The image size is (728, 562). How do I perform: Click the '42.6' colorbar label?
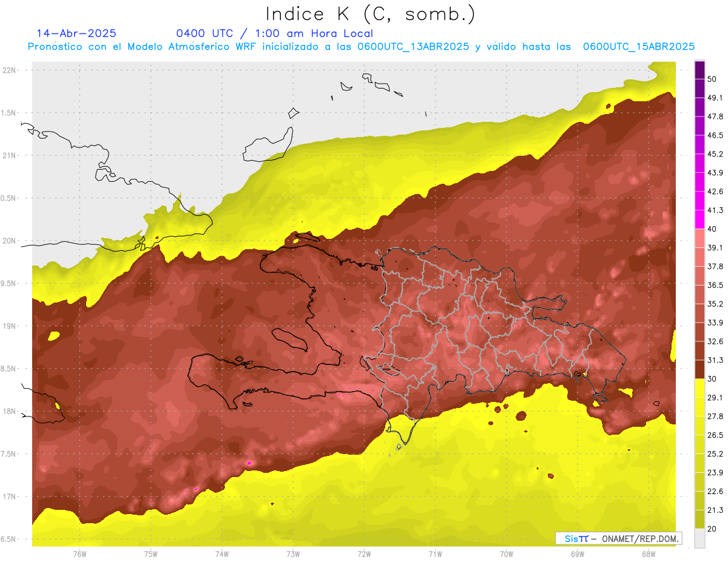pyautogui.click(x=715, y=192)
